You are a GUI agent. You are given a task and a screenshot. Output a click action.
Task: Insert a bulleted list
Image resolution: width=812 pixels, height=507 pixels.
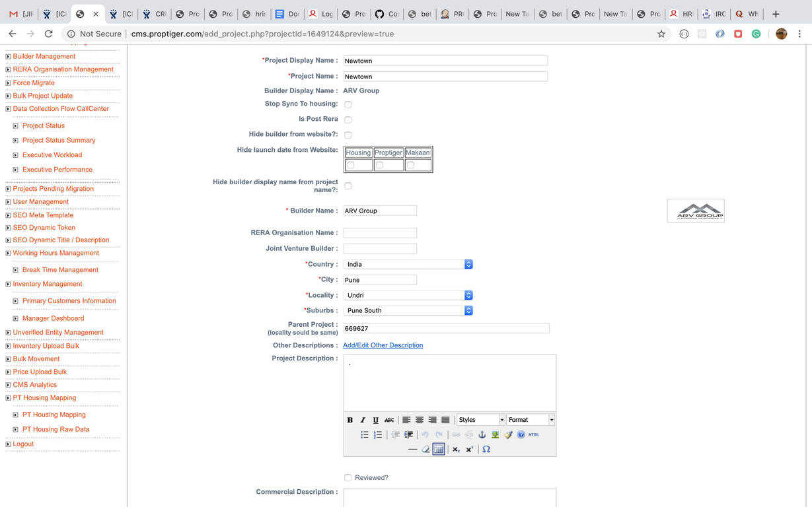[364, 434]
